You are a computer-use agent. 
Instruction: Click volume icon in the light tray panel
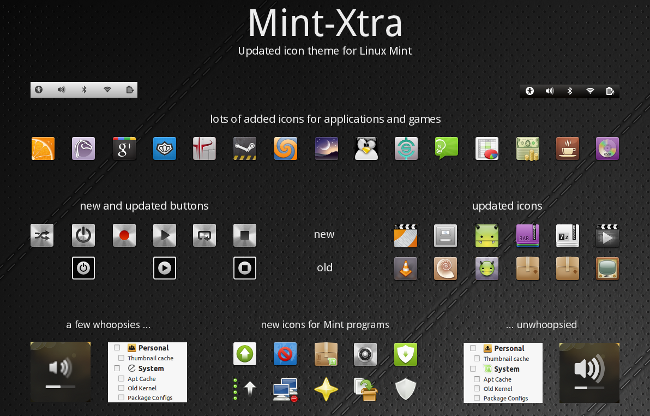61,89
